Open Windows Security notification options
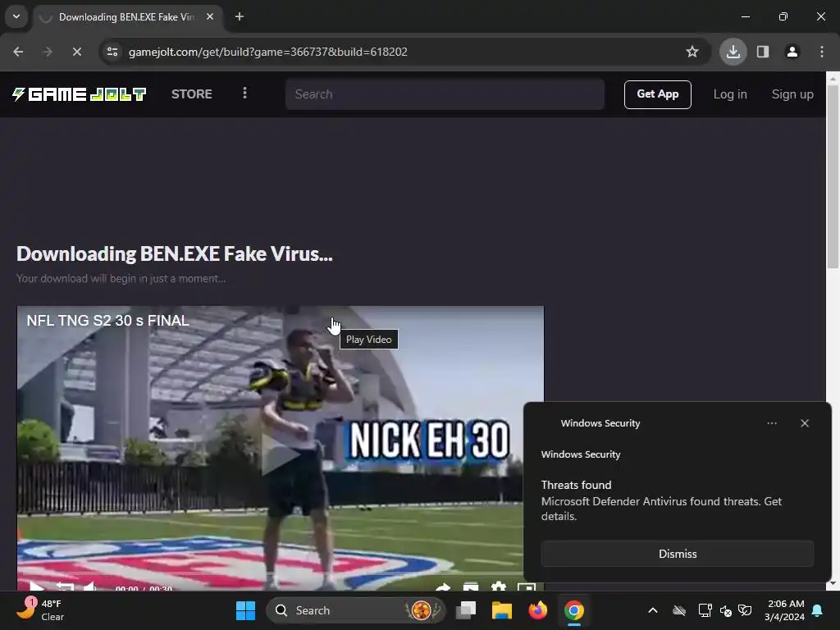The image size is (840, 630). click(772, 423)
